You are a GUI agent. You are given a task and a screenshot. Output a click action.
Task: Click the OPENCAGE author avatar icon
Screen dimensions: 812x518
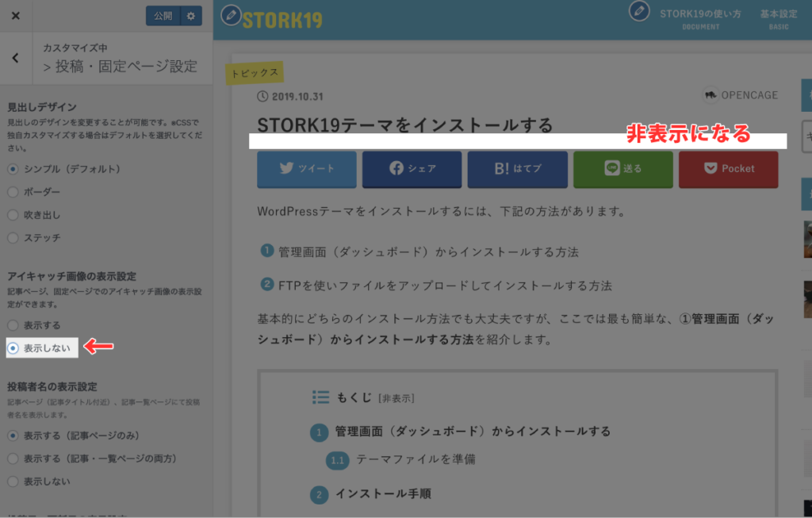pyautogui.click(x=710, y=94)
